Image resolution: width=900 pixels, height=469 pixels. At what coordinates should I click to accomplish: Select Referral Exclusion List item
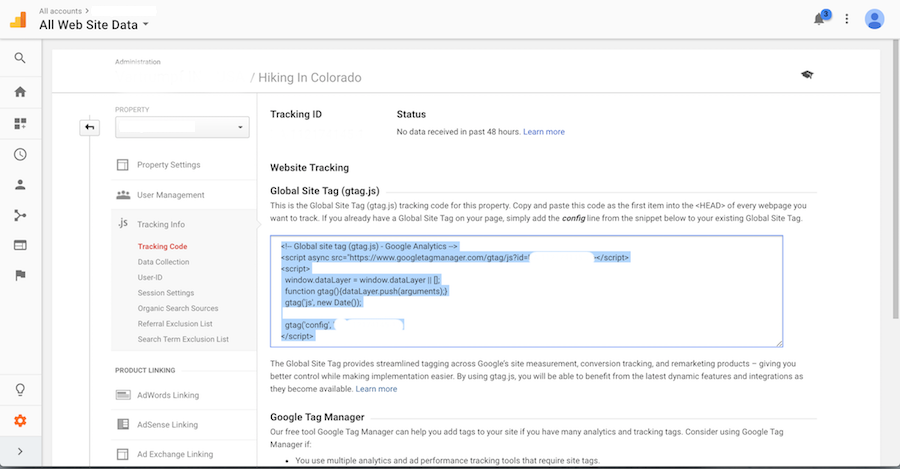(x=175, y=324)
